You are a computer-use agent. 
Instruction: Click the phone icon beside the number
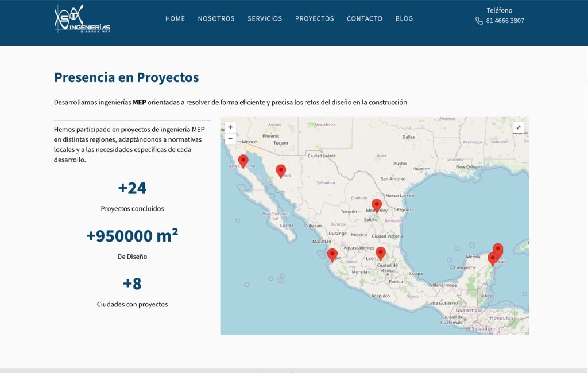[x=479, y=21]
